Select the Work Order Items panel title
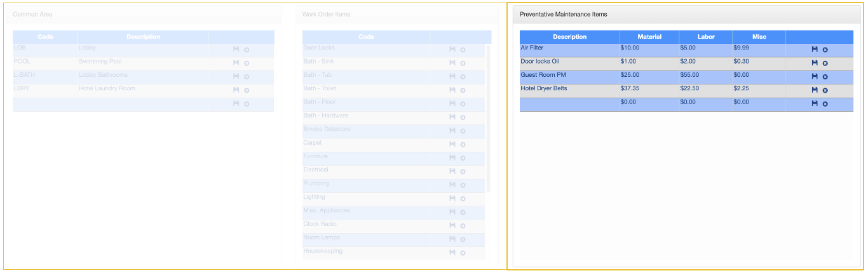Viewport: 868px width, 273px height. [326, 14]
